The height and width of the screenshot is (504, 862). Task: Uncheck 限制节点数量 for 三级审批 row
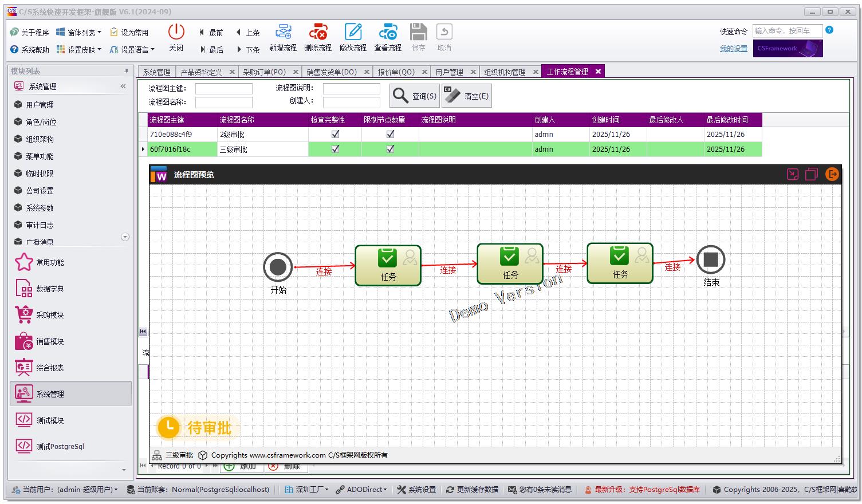(390, 149)
